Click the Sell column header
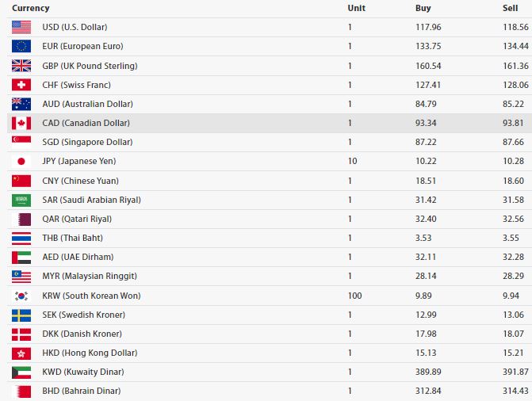 [510, 8]
